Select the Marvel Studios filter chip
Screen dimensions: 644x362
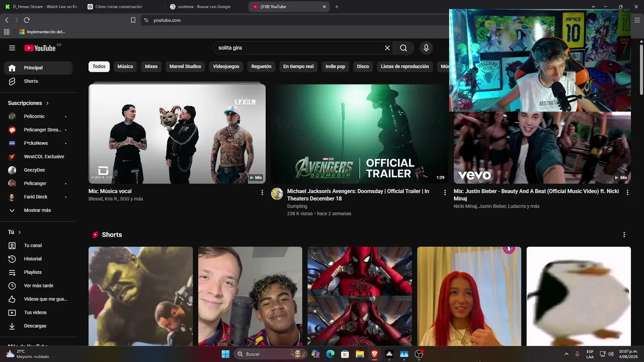185,66
